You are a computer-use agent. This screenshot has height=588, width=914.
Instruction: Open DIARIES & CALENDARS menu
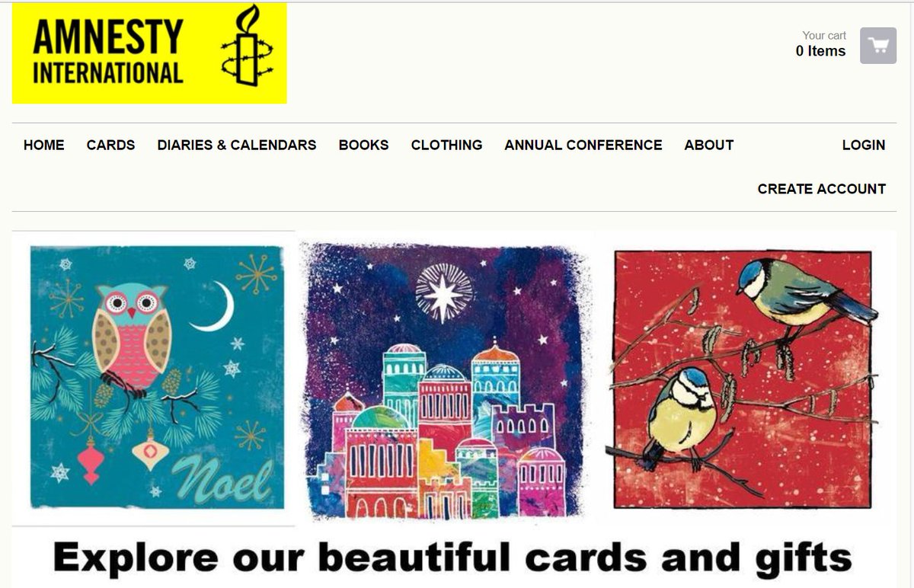pos(237,145)
